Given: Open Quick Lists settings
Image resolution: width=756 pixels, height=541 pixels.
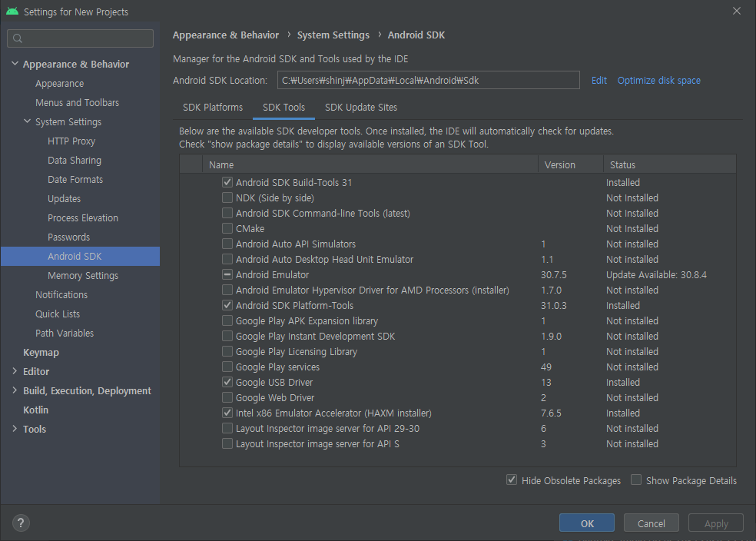Looking at the screenshot, I should pos(58,314).
